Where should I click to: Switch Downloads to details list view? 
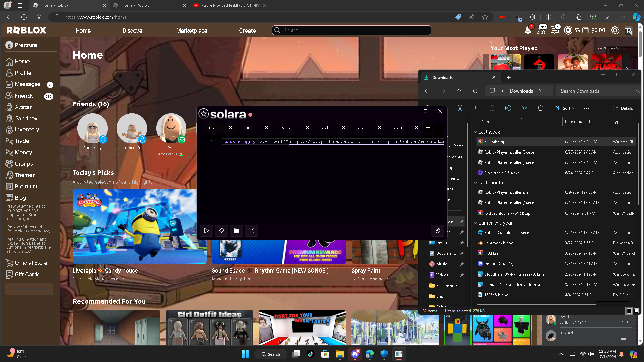coord(629,311)
